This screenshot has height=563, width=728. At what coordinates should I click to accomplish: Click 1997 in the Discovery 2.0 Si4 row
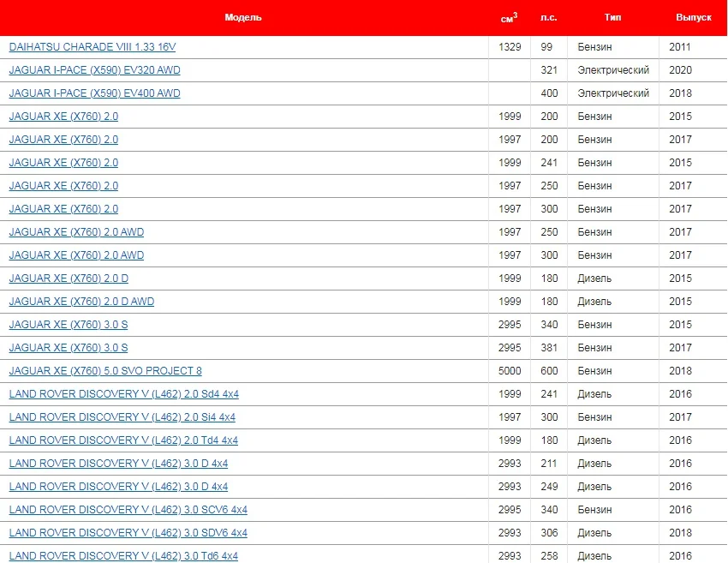point(510,417)
